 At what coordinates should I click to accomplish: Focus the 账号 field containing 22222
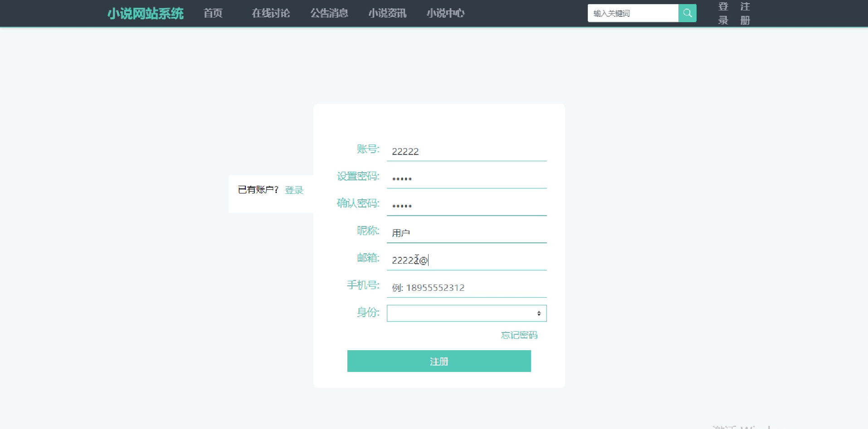coord(467,151)
